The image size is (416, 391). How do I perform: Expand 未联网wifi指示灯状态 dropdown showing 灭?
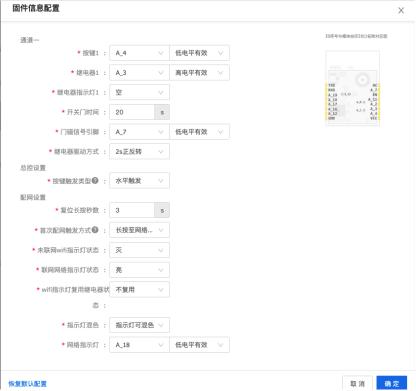139,250
